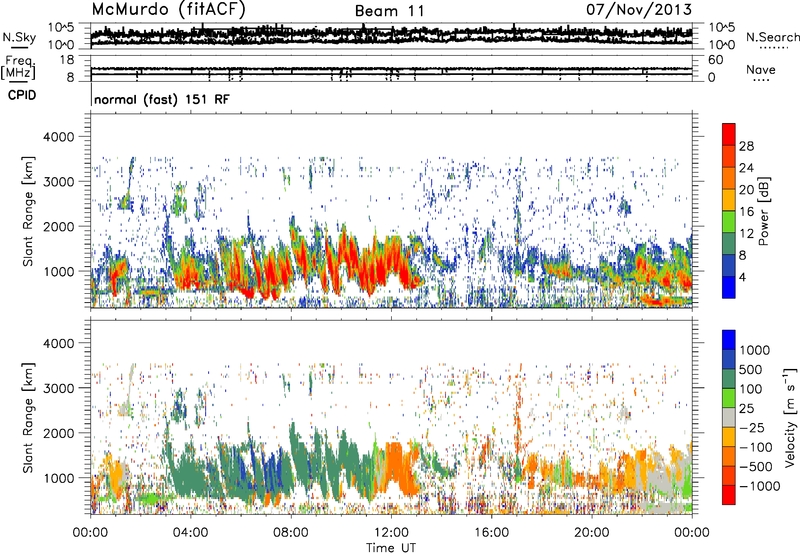Click the 25 label on velocity colorbar

point(746,409)
